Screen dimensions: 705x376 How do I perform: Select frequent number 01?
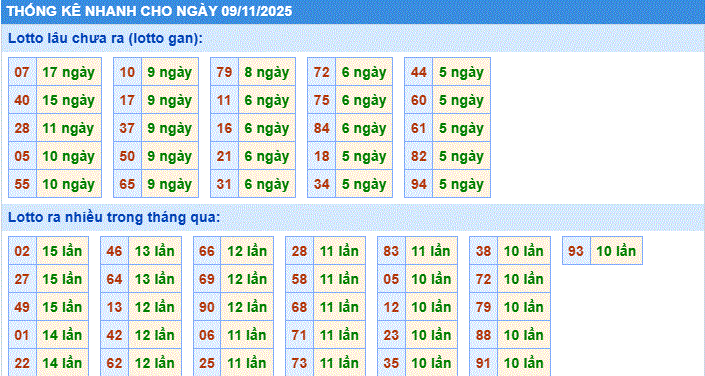coord(22,335)
